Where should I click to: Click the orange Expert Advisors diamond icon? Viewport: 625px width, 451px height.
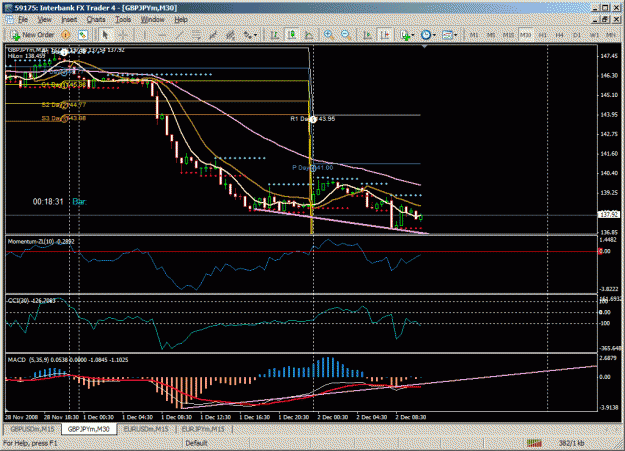click(66, 35)
